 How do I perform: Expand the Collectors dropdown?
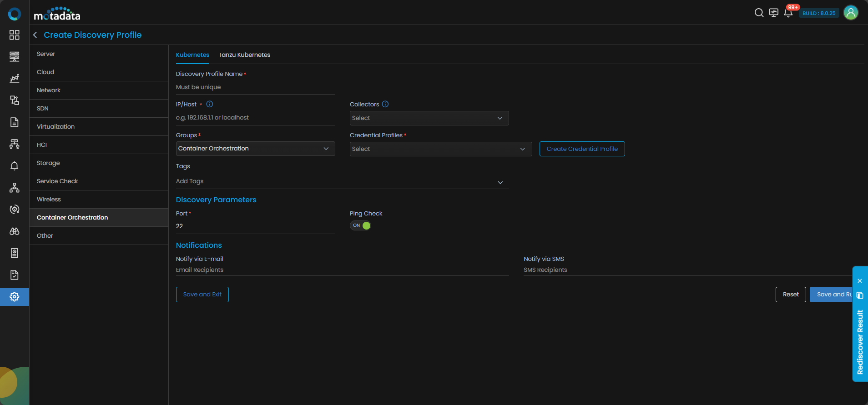[429, 118]
